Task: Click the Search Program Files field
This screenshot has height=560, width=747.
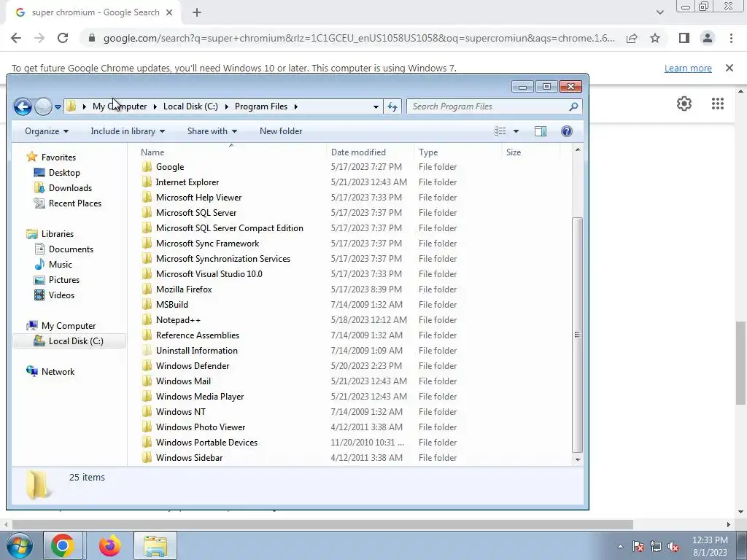Action: point(495,106)
